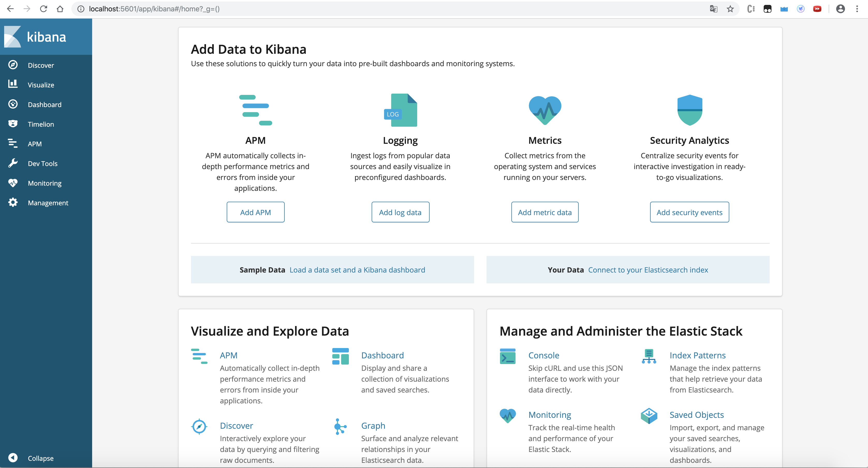Click the Dev Tools wrench icon

[13, 163]
